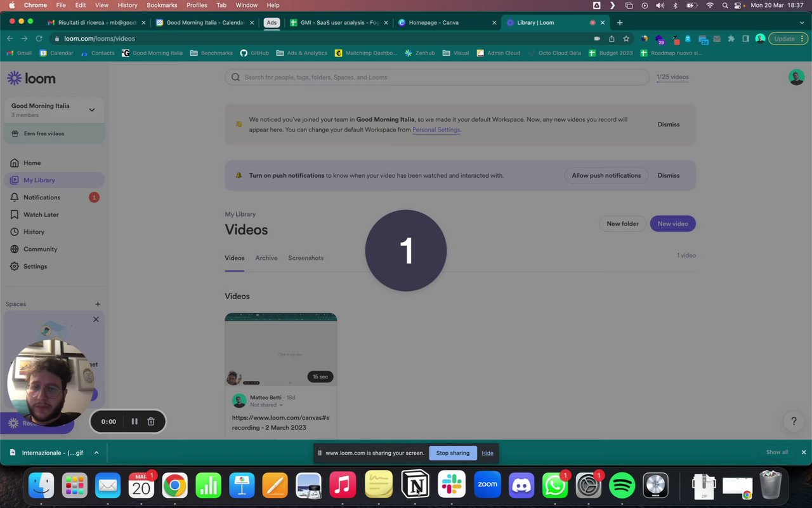
Task: Share this page via address bar icon
Action: coord(612,39)
